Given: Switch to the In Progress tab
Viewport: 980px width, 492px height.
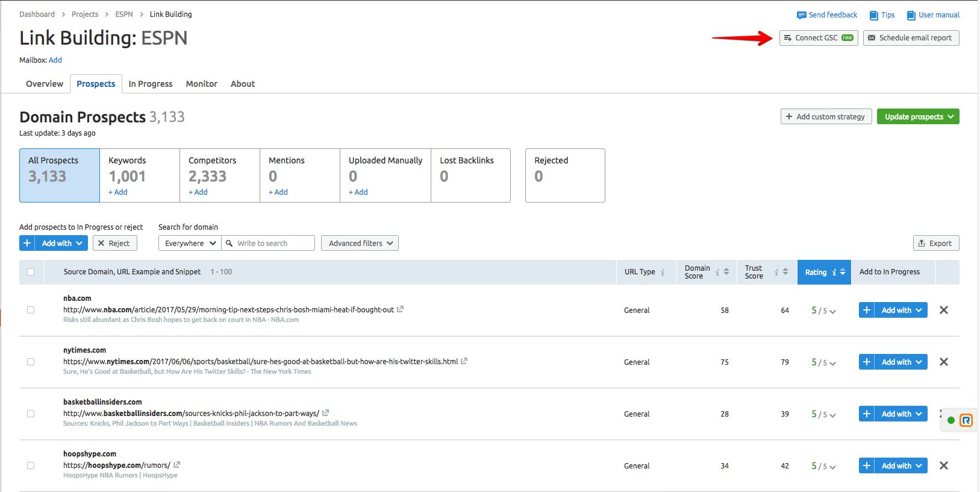Looking at the screenshot, I should 151,84.
